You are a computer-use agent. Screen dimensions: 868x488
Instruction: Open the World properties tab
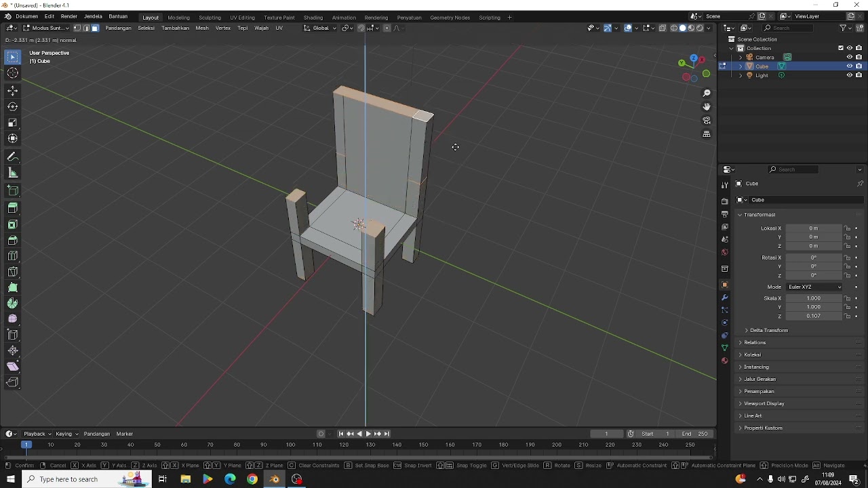[725, 252]
